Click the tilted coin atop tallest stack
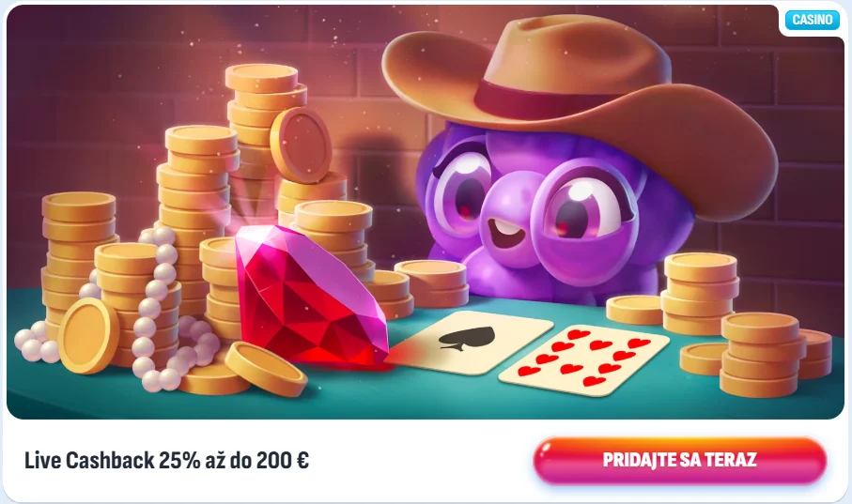The height and width of the screenshot is (504, 852). pos(301,145)
